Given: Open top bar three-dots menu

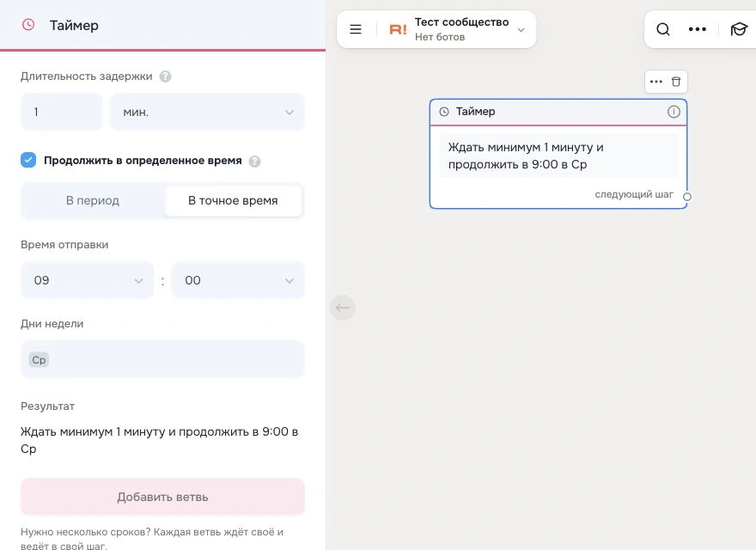Looking at the screenshot, I should [x=698, y=29].
